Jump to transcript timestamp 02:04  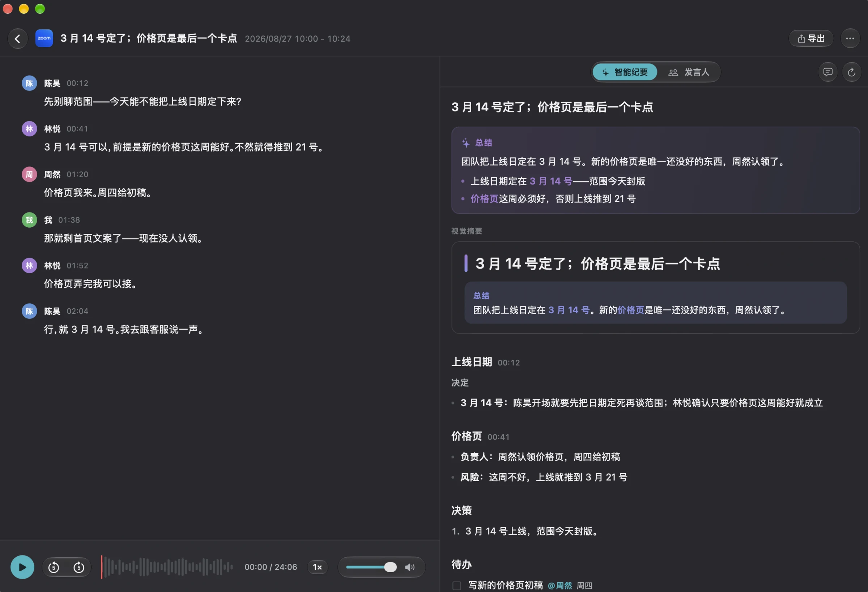pos(77,311)
